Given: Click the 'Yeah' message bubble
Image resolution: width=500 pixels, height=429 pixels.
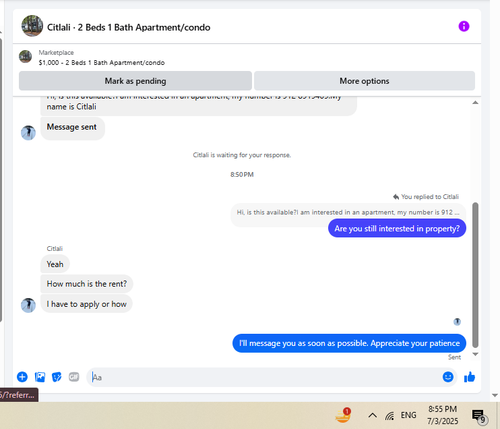Looking at the screenshot, I should (55, 264).
